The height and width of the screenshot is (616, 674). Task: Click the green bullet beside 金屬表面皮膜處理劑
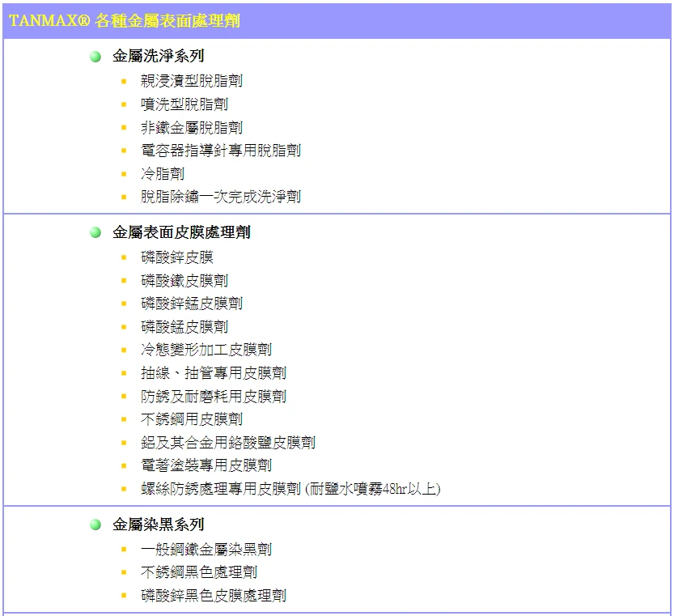[x=95, y=233]
